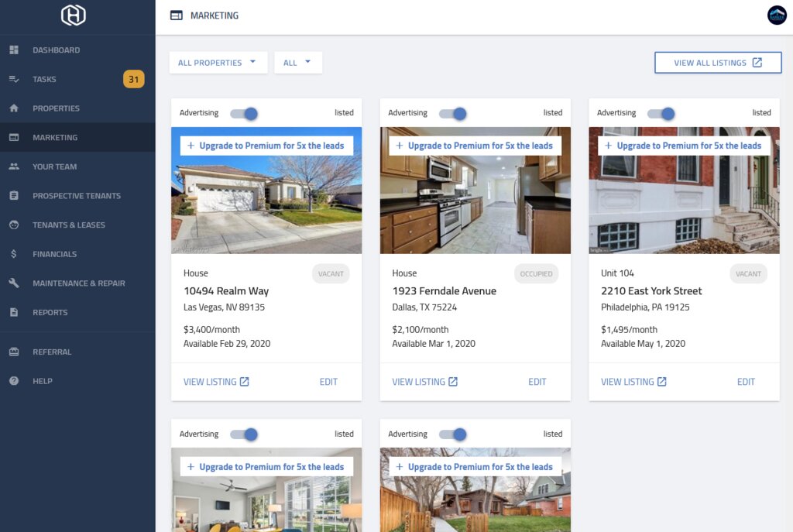
Task: Click the tasks count badge 31
Action: [133, 79]
